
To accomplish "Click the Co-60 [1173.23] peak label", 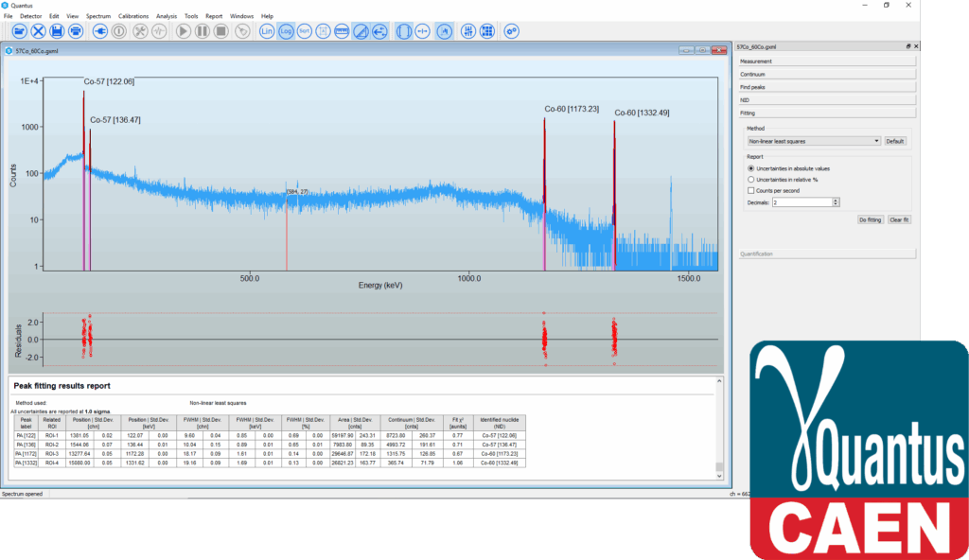I will [572, 109].
